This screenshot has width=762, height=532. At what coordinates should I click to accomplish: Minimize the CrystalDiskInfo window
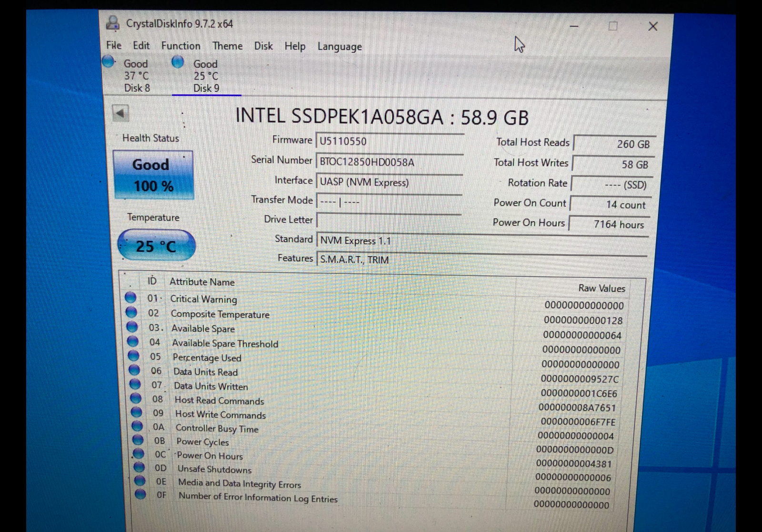574,26
